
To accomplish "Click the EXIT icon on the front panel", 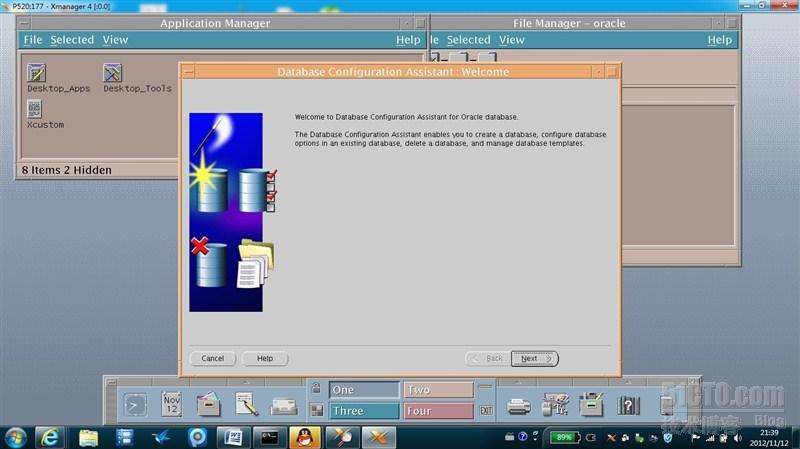I will 486,410.
